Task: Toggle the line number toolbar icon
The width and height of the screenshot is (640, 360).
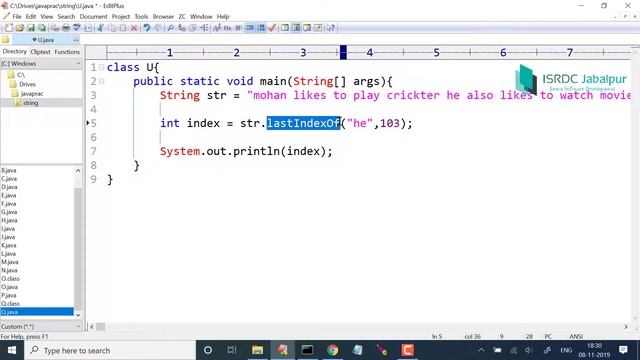Action: [x=261, y=28]
